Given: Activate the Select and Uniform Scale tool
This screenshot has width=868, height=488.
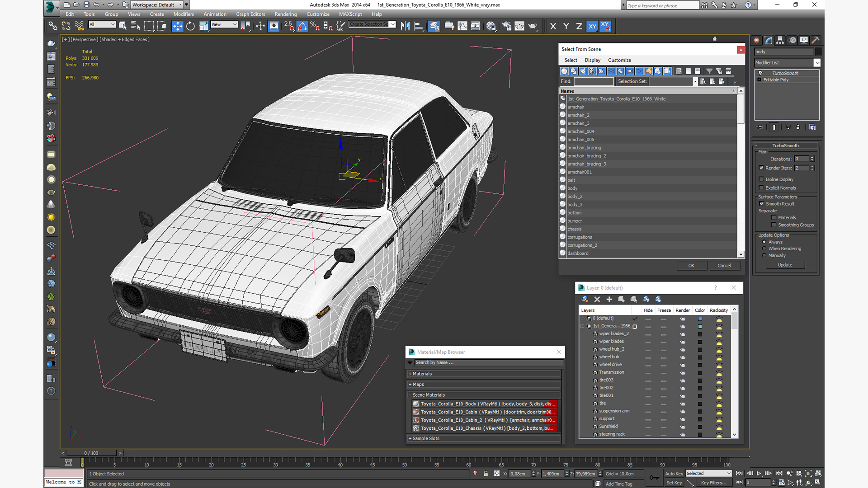Looking at the screenshot, I should (204, 26).
